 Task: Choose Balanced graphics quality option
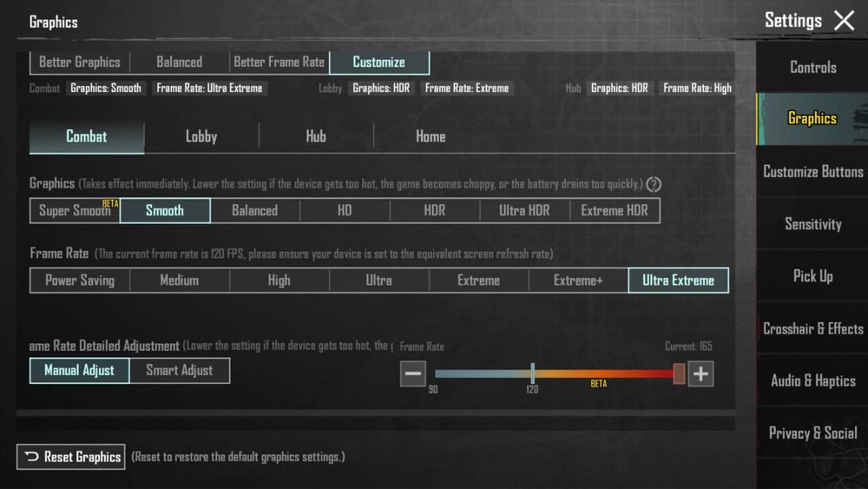click(x=254, y=210)
